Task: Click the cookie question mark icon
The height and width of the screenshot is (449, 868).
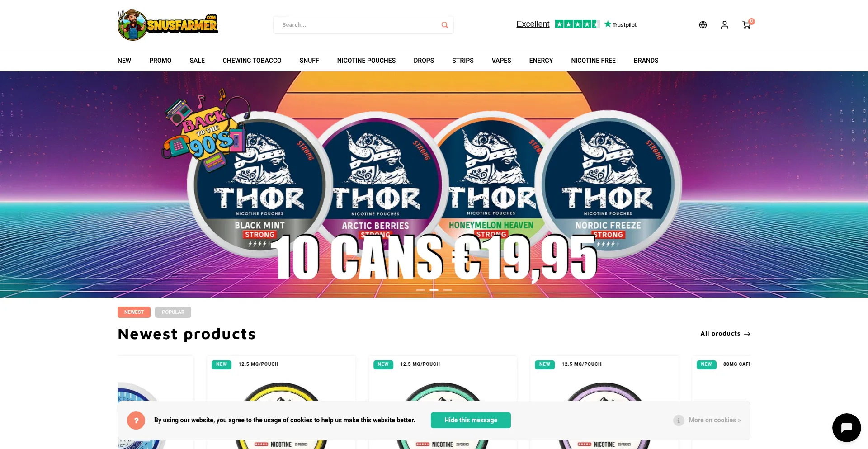Action: (136, 421)
